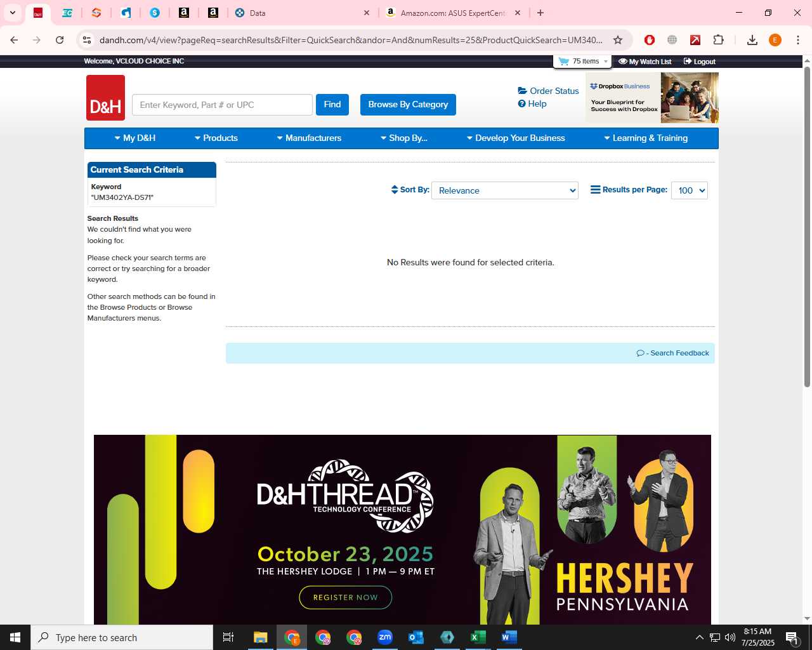Click the volume icon in system tray
Screen dimensions: 812x650
730,637
